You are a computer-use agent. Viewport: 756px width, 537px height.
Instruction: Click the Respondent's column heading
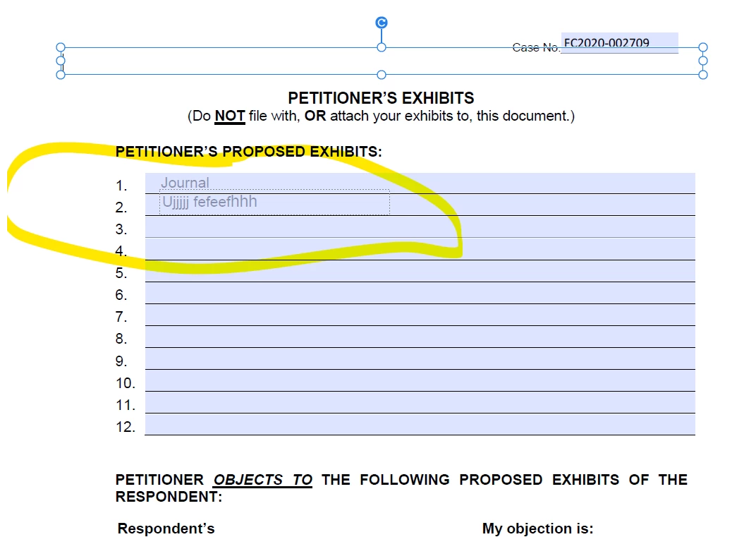(166, 529)
